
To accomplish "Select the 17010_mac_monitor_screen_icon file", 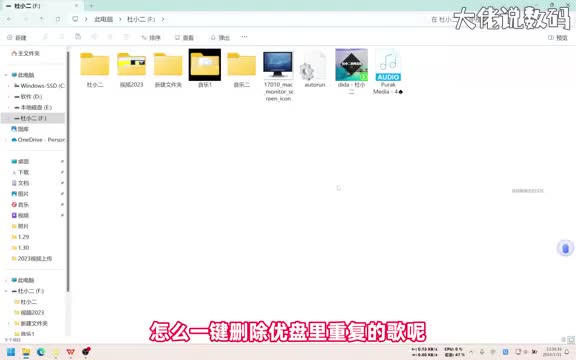I will pos(278,76).
